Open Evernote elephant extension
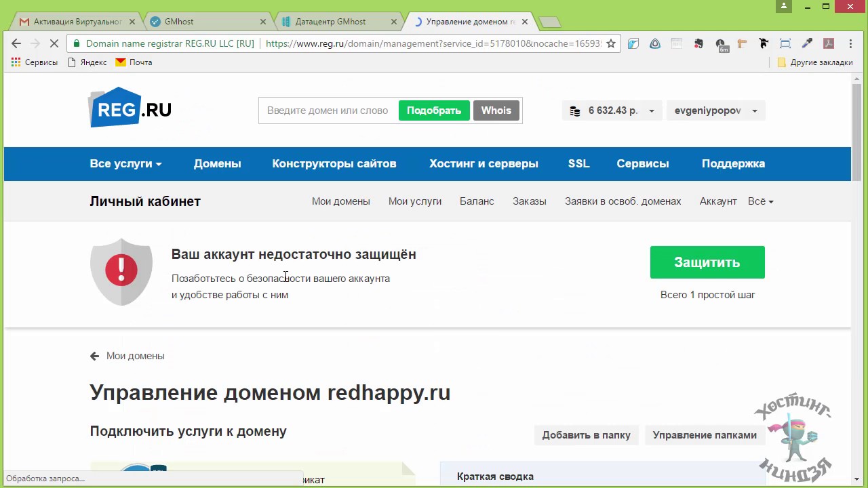The height and width of the screenshot is (488, 868). pos(698,43)
